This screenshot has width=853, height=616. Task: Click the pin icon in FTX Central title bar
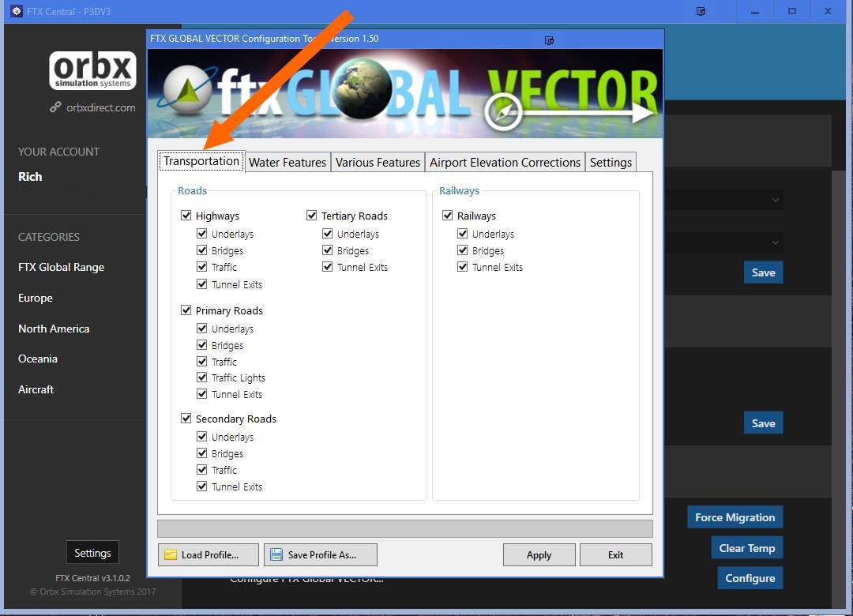tap(701, 11)
